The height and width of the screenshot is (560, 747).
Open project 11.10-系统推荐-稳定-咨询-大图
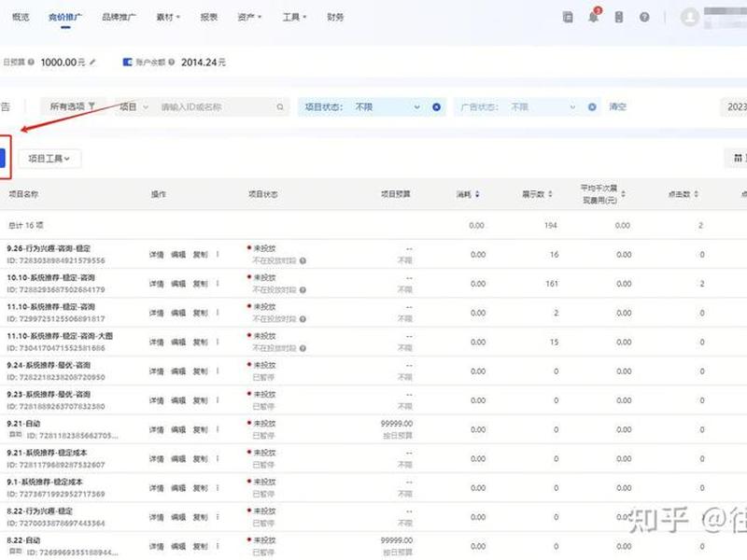[x=60, y=336]
